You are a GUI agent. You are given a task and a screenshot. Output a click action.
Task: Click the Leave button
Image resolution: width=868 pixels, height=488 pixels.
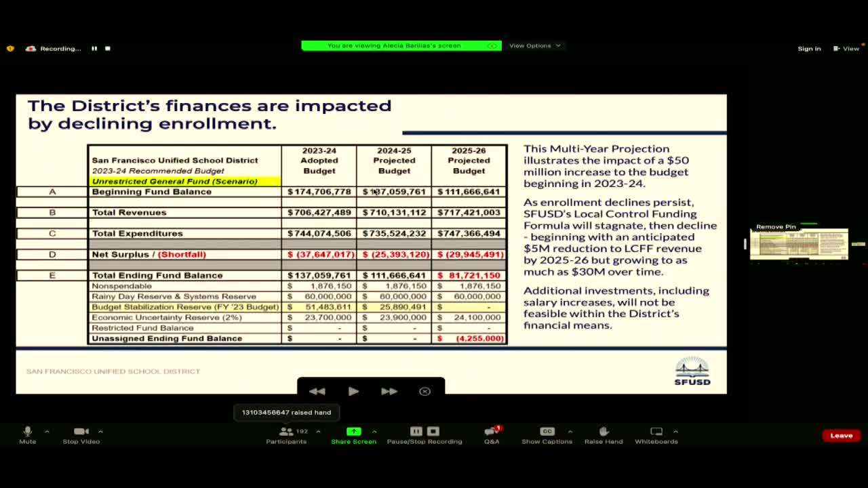841,435
